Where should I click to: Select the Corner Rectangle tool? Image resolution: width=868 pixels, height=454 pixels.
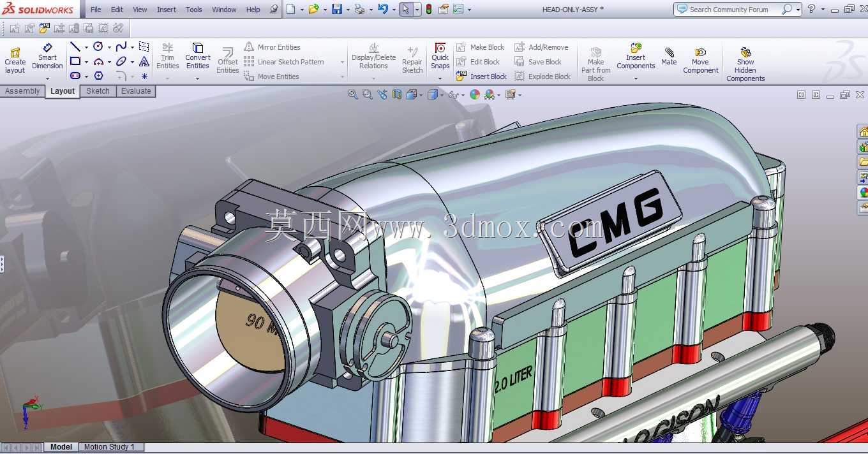[x=75, y=61]
